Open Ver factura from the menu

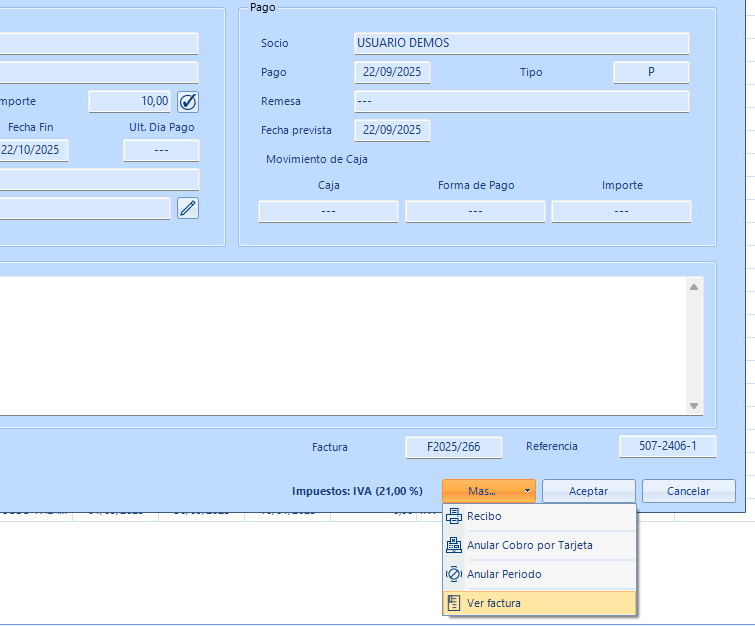[x=493, y=603]
